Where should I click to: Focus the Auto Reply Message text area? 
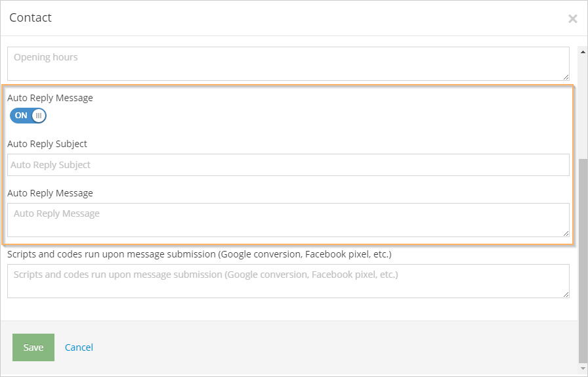click(x=288, y=220)
